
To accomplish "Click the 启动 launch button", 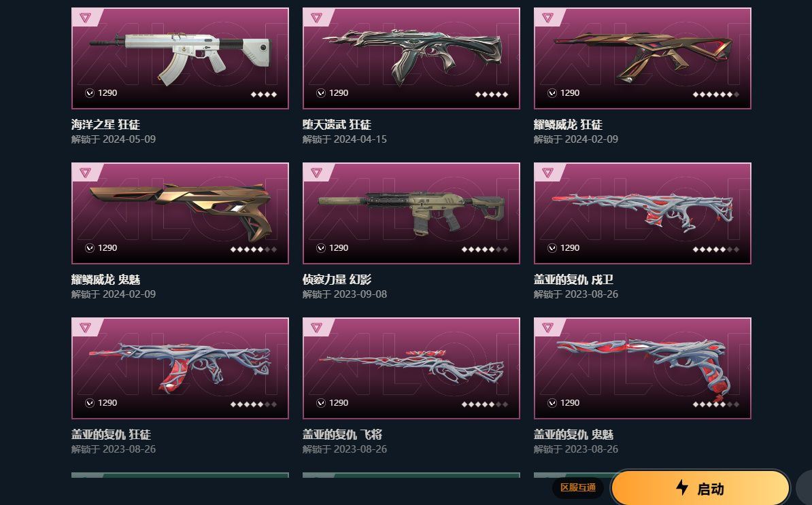I will coord(700,487).
